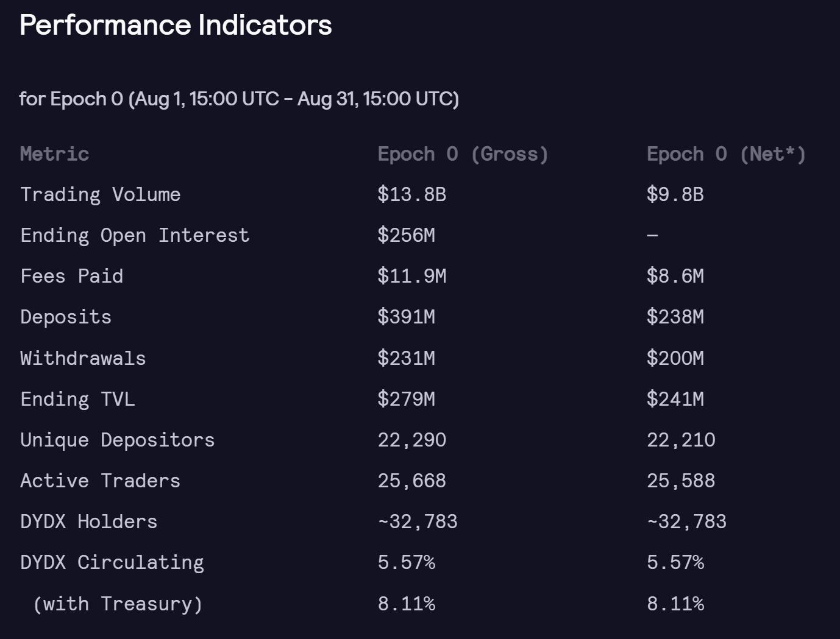This screenshot has height=639, width=840.
Task: Click the $9.8B net trading volume value
Action: [675, 195]
